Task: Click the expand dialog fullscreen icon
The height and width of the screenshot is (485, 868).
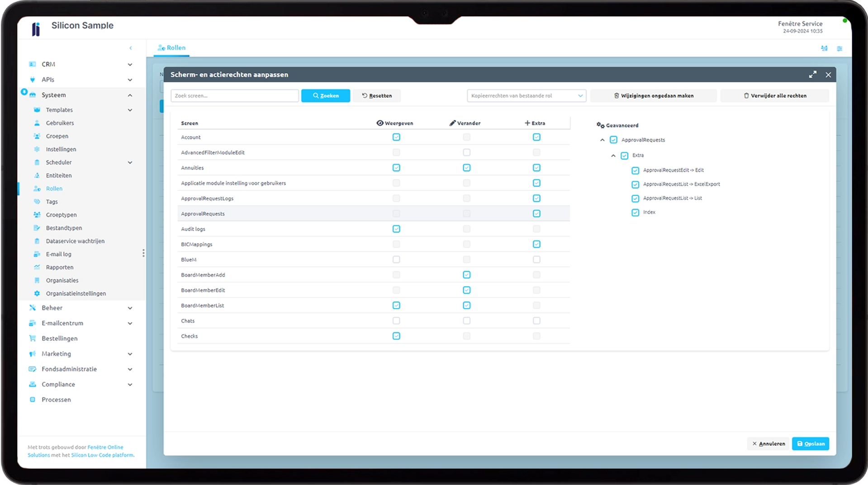Action: click(x=813, y=75)
